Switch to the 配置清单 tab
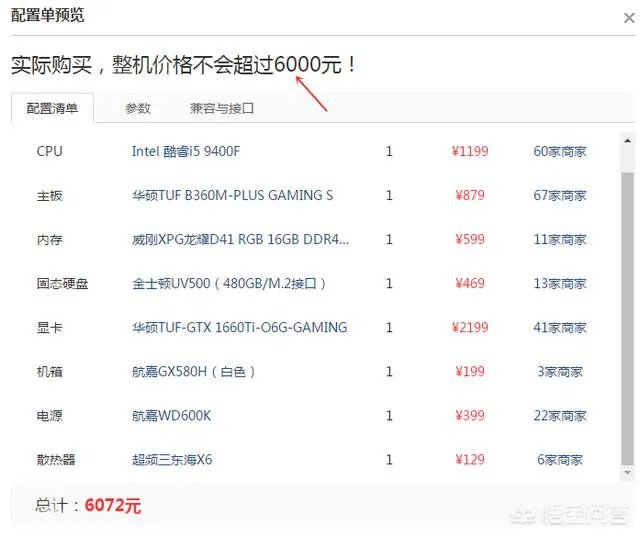Screen dimensions: 640x536 pos(52,108)
